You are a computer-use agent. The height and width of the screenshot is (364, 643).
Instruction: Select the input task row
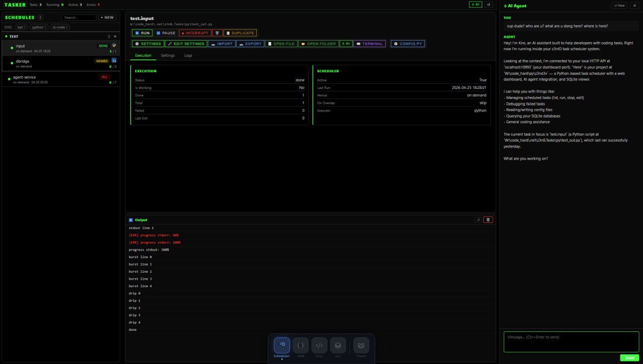(61, 48)
